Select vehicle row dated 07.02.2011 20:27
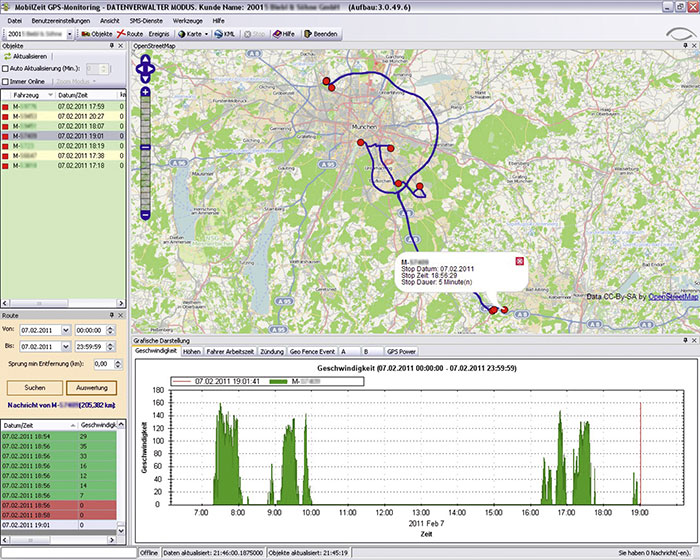Image resolution: width=700 pixels, height=560 pixels. [x=63, y=117]
